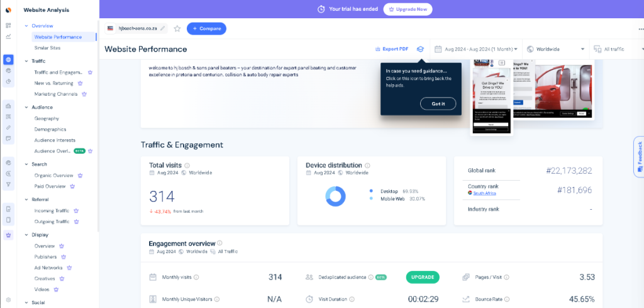Click the graduation cap help aids icon

click(420, 49)
